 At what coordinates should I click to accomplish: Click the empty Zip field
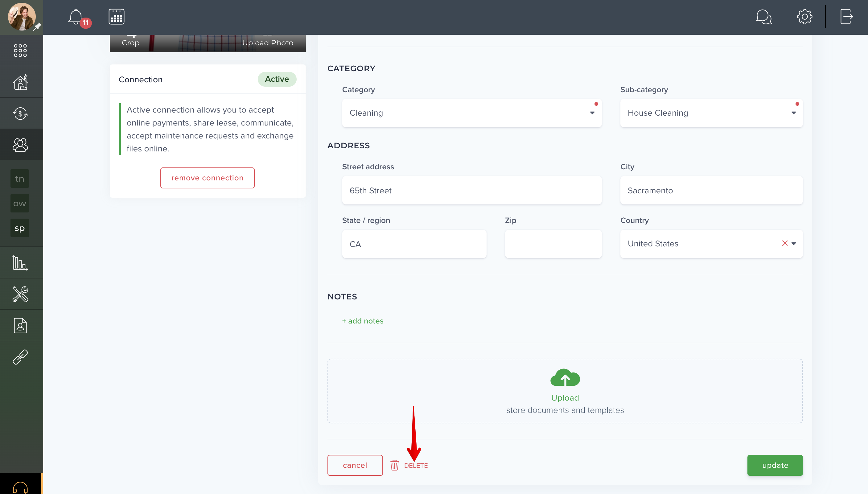(x=553, y=244)
